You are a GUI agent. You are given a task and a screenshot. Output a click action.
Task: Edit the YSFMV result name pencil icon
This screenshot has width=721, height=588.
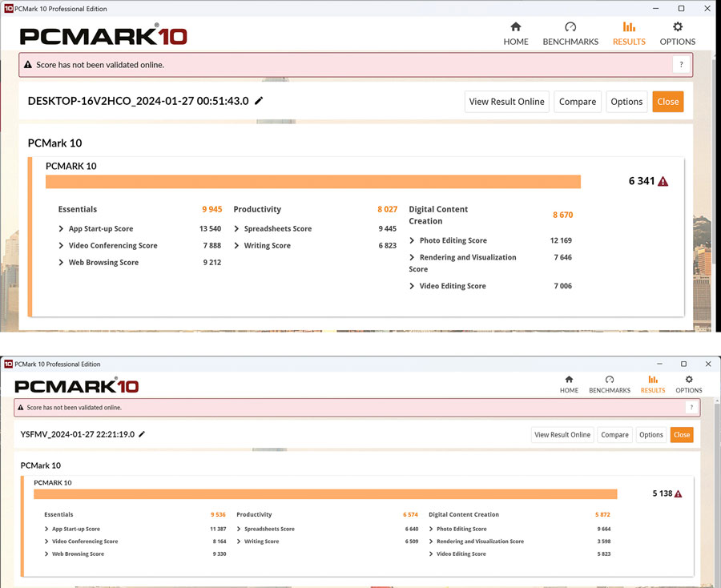pos(142,434)
